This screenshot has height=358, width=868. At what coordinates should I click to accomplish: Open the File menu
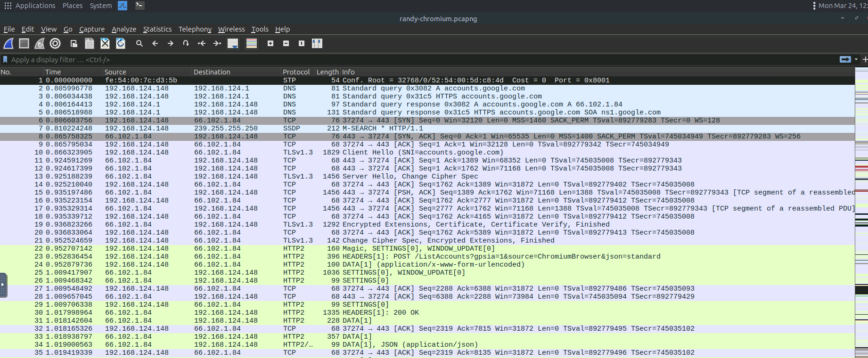pyautogui.click(x=9, y=29)
